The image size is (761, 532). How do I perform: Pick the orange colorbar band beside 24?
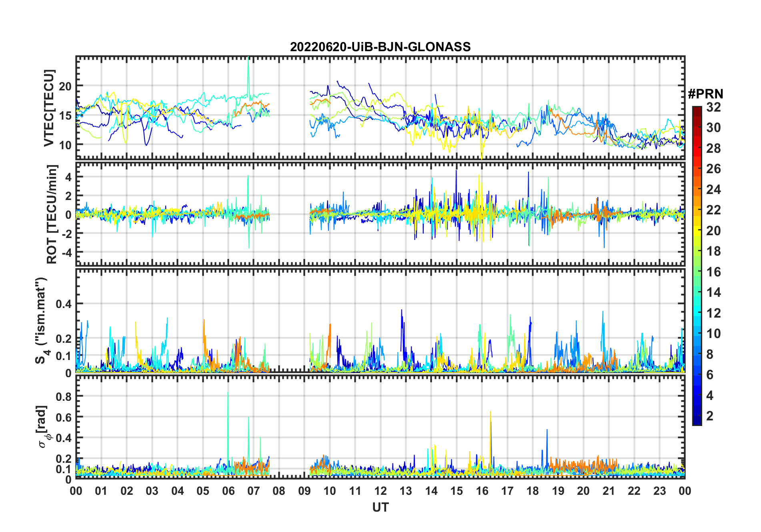point(697,190)
